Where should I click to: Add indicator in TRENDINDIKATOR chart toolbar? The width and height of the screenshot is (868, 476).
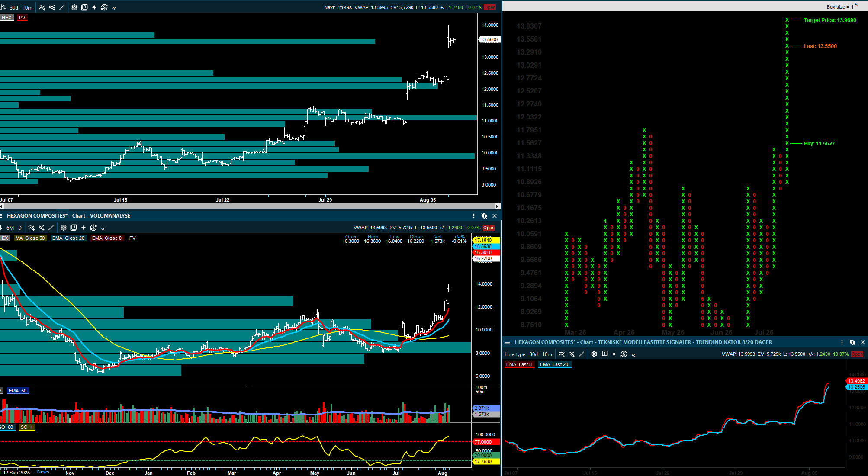pyautogui.click(x=562, y=354)
